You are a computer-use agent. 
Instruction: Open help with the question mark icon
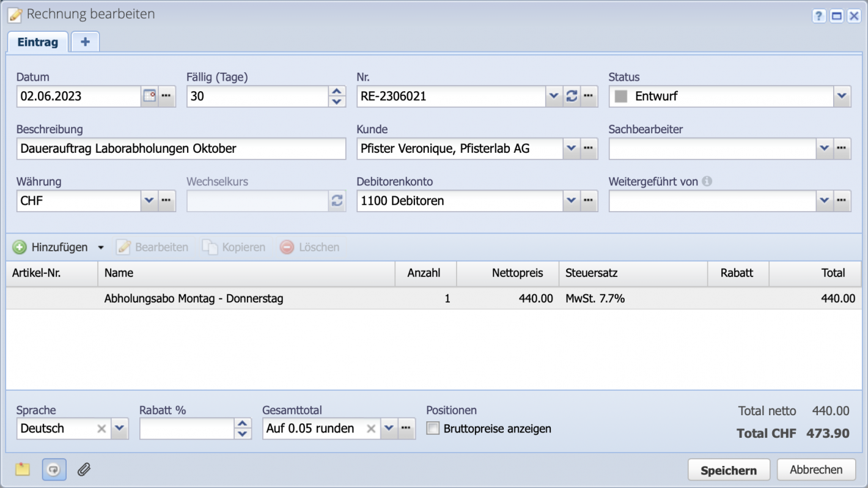click(x=818, y=16)
